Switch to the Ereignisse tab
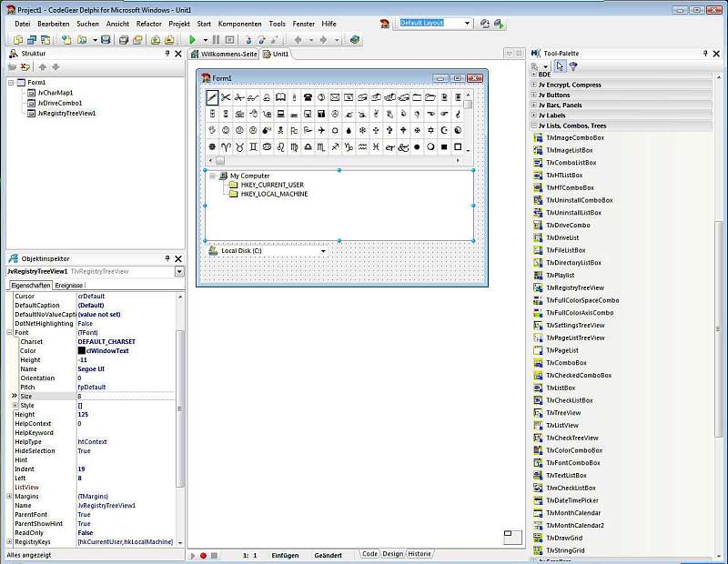The image size is (728, 564). pyautogui.click(x=71, y=285)
